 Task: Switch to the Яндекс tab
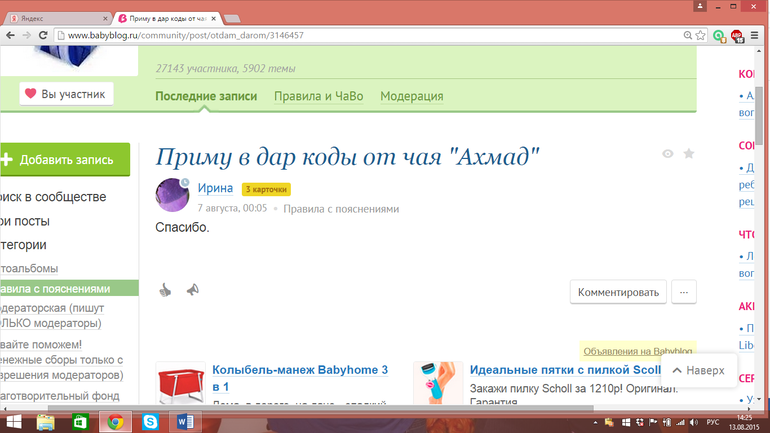(59, 19)
